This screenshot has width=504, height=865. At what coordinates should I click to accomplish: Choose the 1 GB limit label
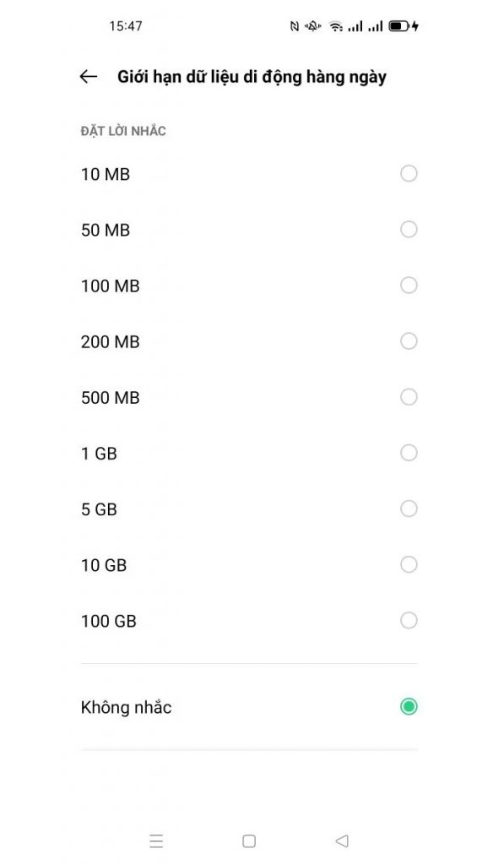point(100,454)
